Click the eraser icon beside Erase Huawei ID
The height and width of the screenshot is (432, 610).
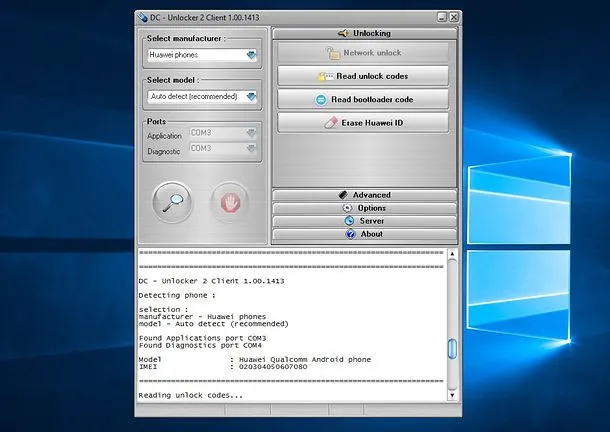pos(333,123)
